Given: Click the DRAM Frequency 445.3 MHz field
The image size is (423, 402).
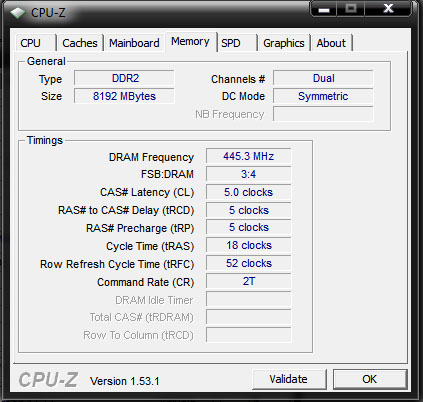Looking at the screenshot, I should click(x=249, y=156).
